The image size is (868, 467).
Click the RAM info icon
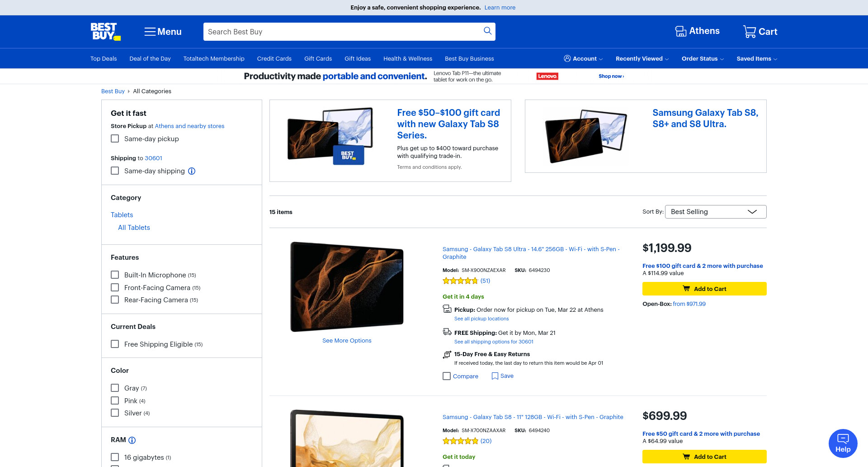pyautogui.click(x=132, y=440)
